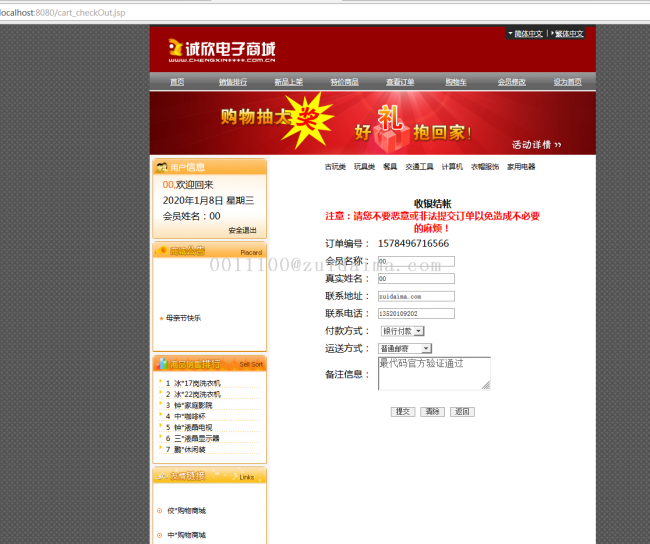Click the sales ranking bar chart icon
This screenshot has width=650, height=544.
161,364
